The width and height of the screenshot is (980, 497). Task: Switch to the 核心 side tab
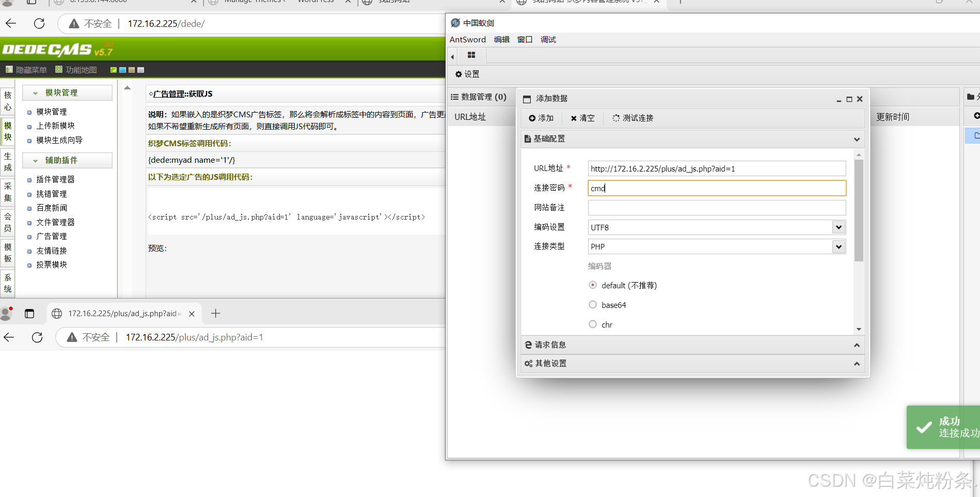click(8, 101)
